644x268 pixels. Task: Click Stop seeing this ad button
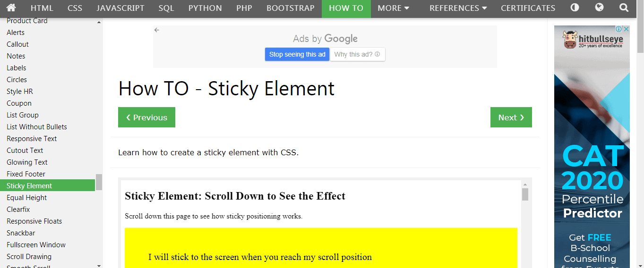point(297,54)
